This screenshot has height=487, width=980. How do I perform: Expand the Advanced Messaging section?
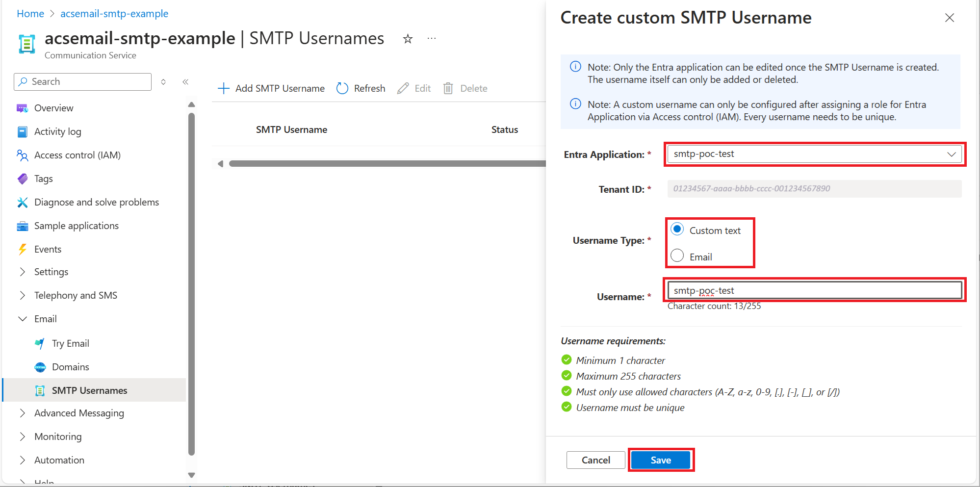click(79, 413)
